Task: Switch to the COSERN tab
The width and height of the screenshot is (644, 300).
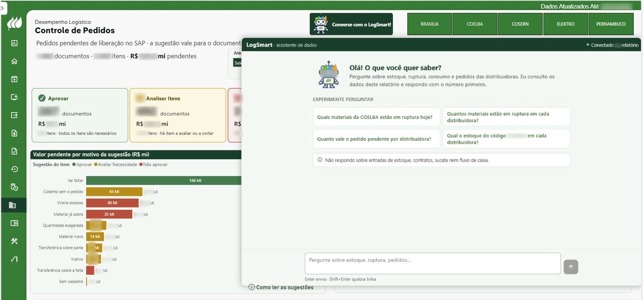Action: click(520, 24)
